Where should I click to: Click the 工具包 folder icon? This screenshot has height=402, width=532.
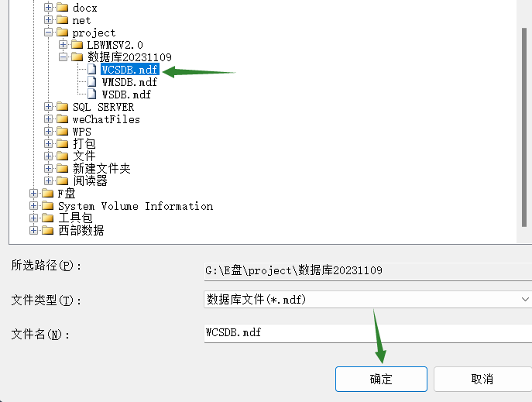[47, 218]
